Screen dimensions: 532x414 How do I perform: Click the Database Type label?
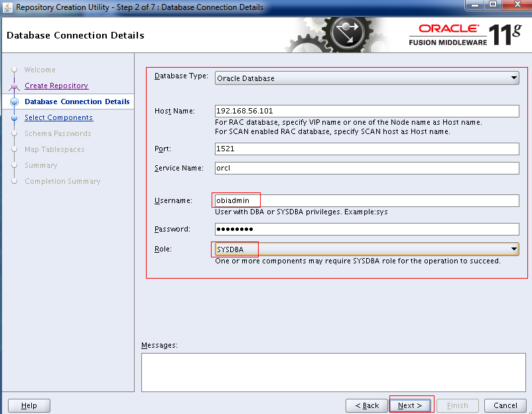[181, 76]
